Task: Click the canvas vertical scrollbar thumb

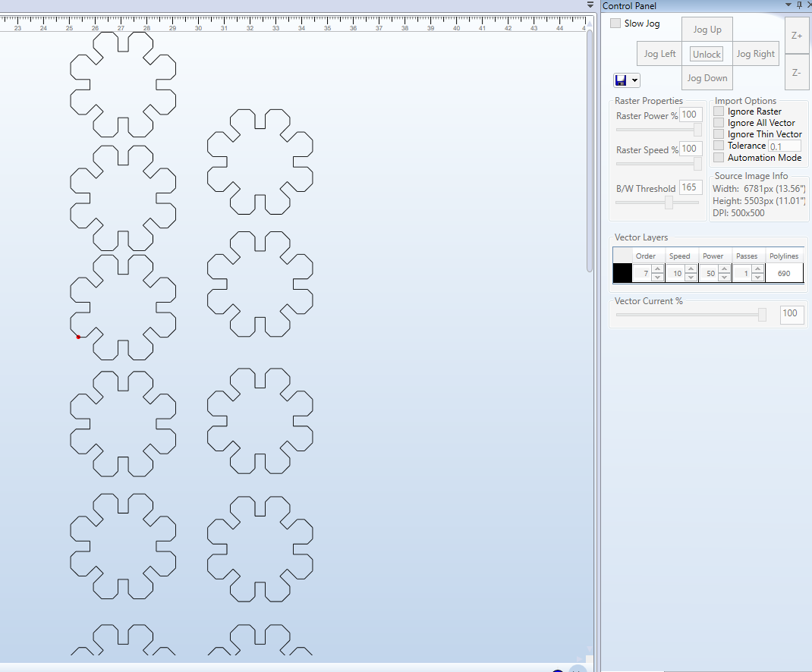Action: coord(590,151)
